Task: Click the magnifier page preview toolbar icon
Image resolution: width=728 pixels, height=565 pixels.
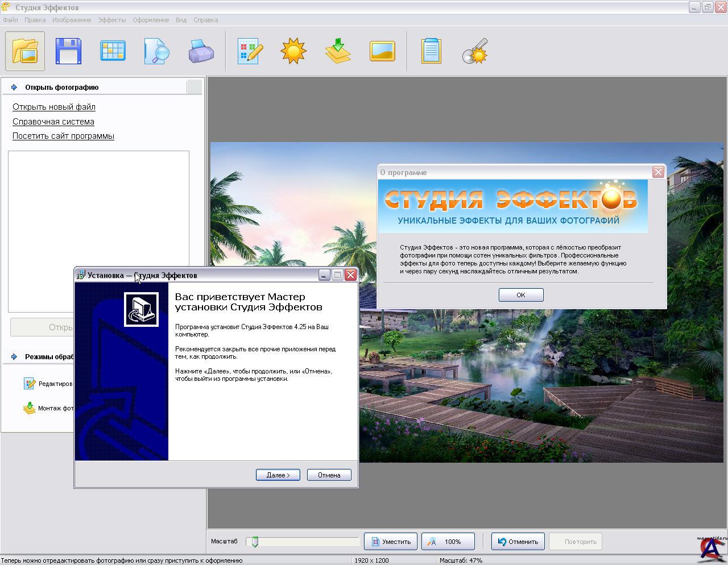Action: click(156, 51)
